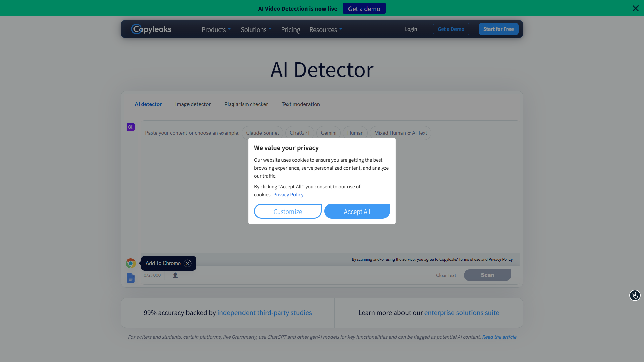Open independent third-party studies link
The image size is (644, 362).
tap(264, 313)
